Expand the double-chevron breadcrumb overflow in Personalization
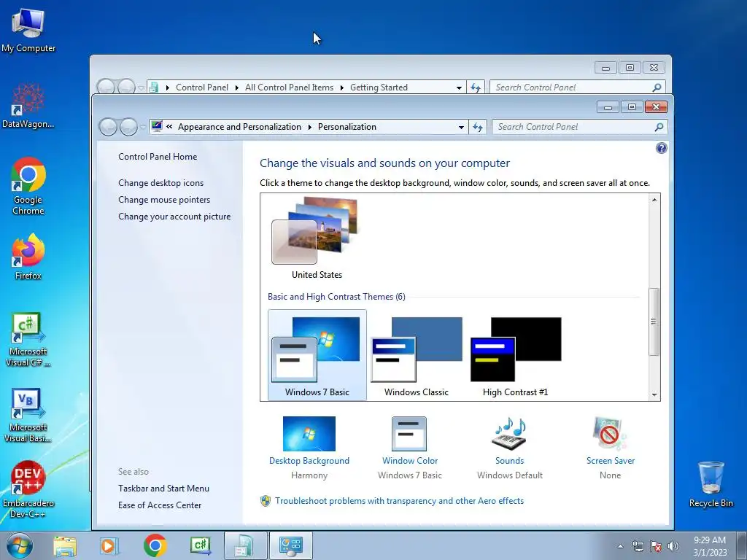This screenshot has height=560, width=747. pyautogui.click(x=169, y=127)
